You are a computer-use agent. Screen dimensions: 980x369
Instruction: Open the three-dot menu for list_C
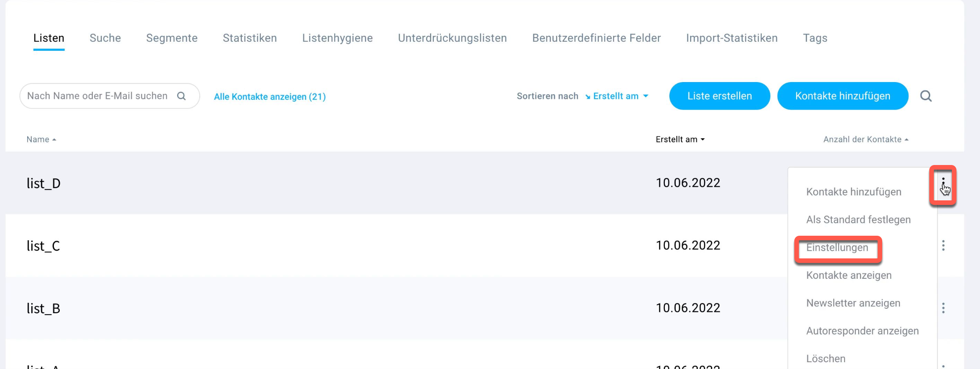pyautogui.click(x=943, y=246)
